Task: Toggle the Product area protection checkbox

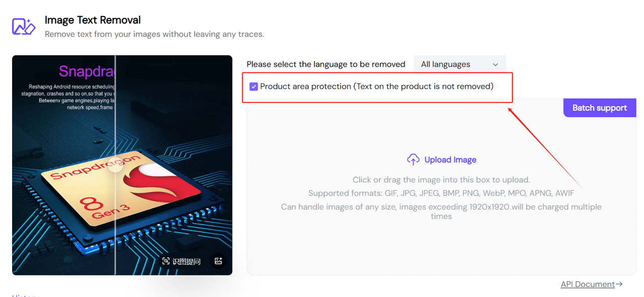Action: [x=254, y=86]
